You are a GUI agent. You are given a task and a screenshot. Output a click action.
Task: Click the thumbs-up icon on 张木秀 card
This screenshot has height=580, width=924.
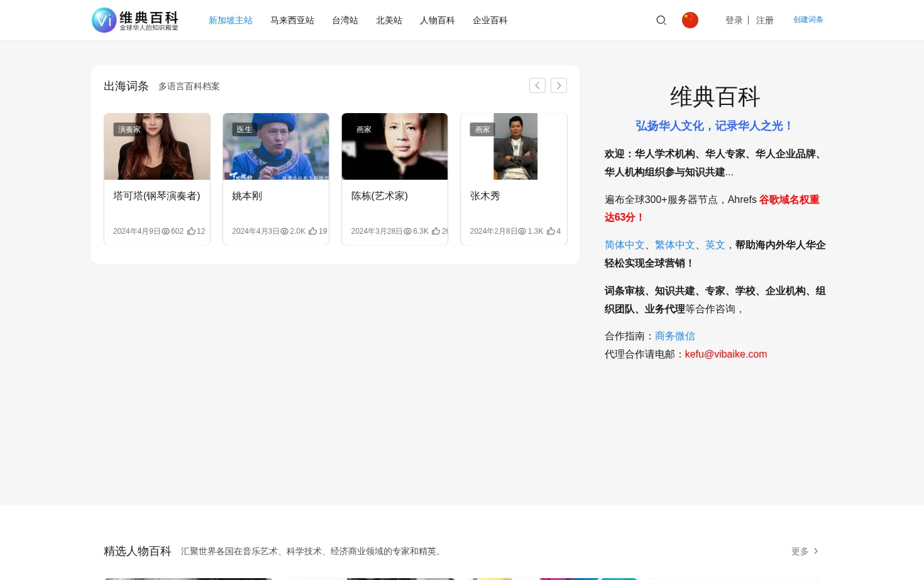[x=551, y=231]
